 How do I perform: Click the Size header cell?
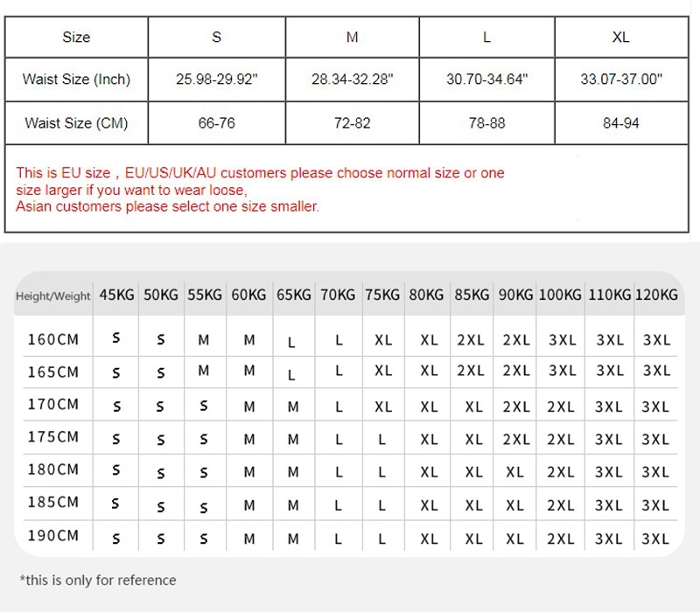(76, 37)
